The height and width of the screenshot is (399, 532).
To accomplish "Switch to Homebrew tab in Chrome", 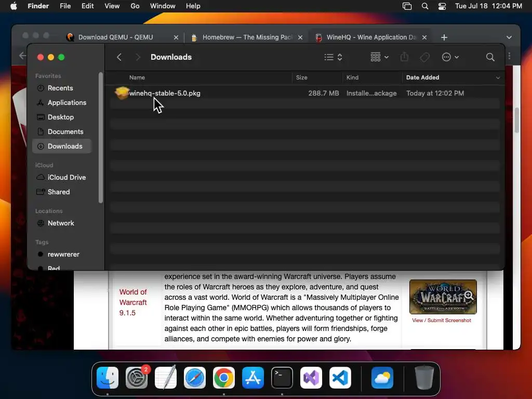I will click(x=247, y=37).
